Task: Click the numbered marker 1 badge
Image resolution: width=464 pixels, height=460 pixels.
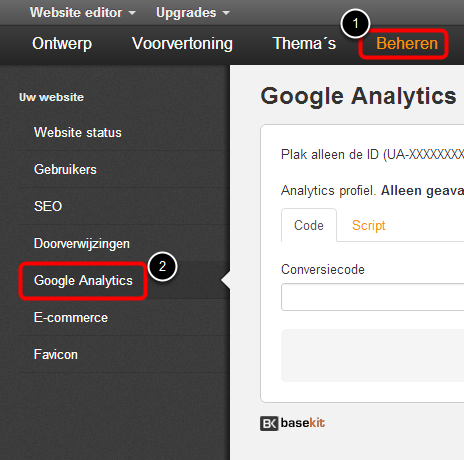Action: 355,24
